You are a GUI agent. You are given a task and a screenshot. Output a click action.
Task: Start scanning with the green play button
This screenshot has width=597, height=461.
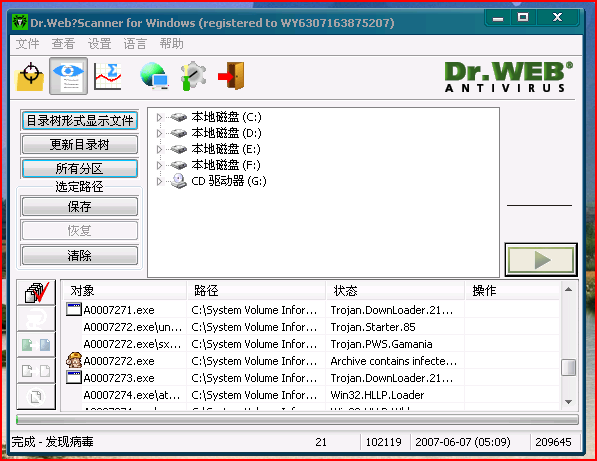click(x=541, y=260)
